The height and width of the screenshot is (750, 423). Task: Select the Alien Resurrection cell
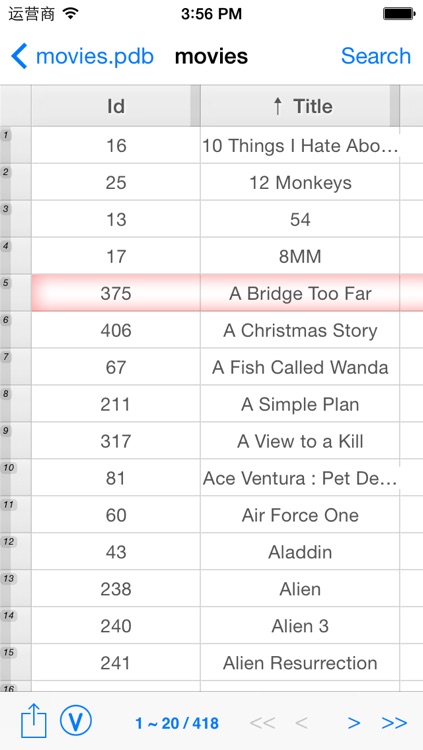(x=300, y=662)
